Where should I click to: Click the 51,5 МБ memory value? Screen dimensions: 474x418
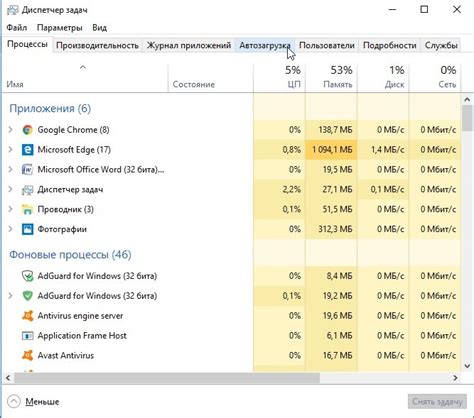(x=337, y=209)
